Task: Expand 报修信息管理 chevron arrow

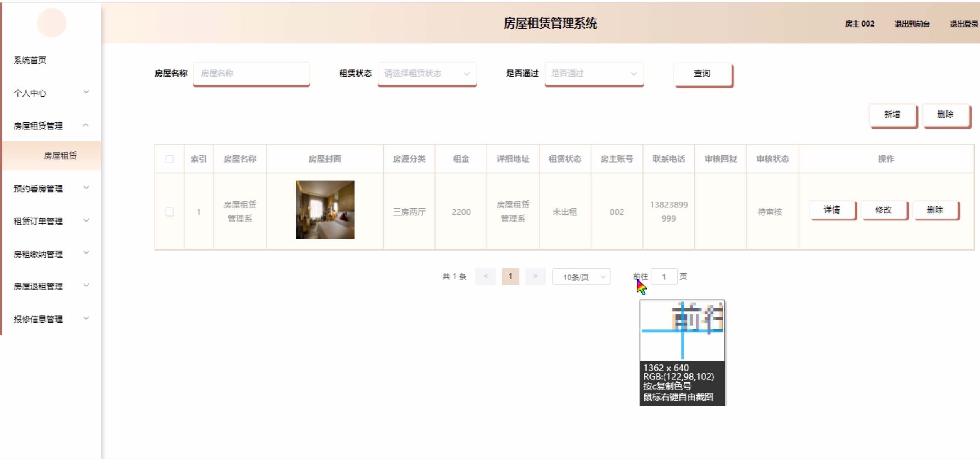Action: pyautogui.click(x=86, y=318)
